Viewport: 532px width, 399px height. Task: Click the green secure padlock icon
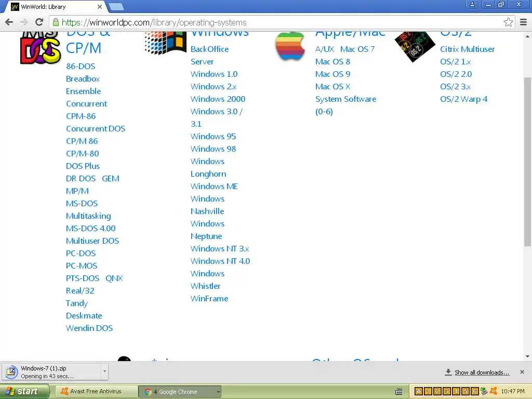coord(56,22)
